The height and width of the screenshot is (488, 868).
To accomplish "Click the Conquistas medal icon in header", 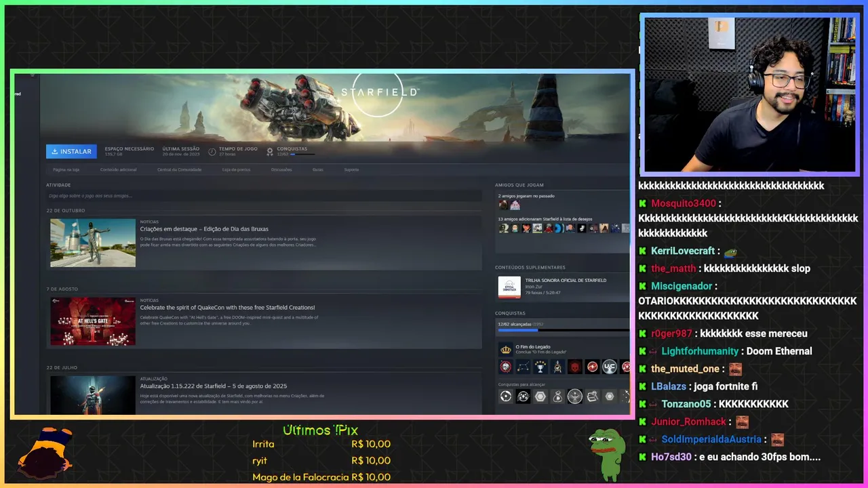I will click(x=270, y=152).
